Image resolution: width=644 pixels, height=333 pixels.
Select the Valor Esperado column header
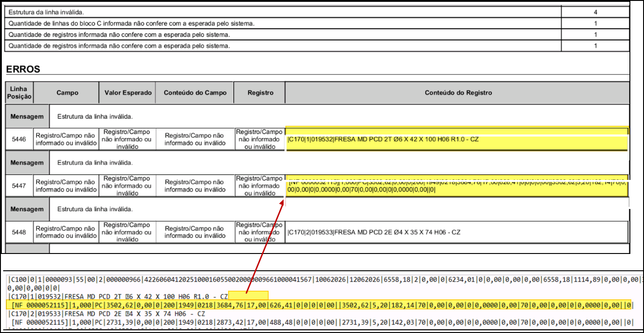click(x=127, y=93)
